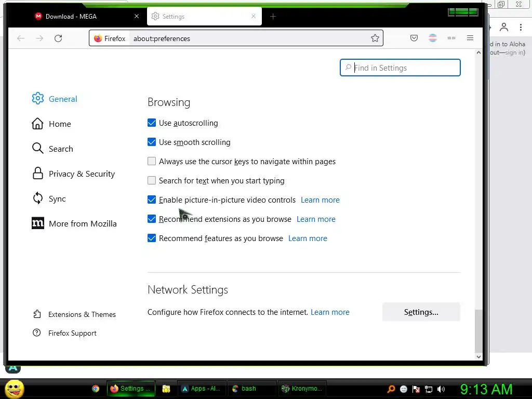The image size is (532, 399).
Task: Disable picture-in-picture video controls
Action: click(x=152, y=199)
